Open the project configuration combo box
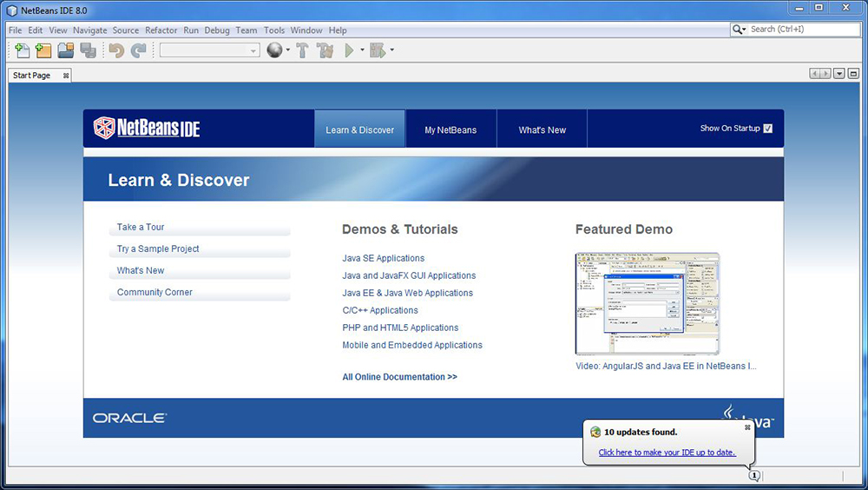Viewport: 868px width, 490px height. (210, 50)
